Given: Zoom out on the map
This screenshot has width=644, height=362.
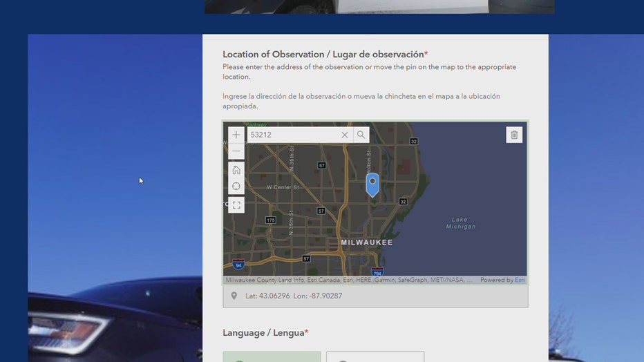Looking at the screenshot, I should click(236, 151).
